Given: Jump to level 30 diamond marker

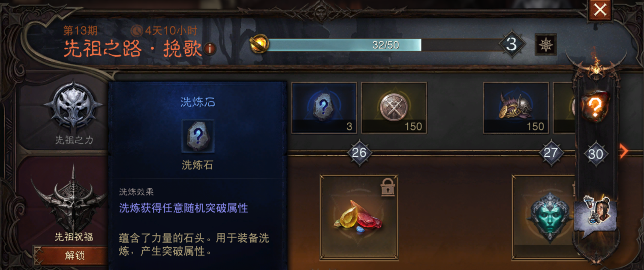Looking at the screenshot, I should coord(595,153).
